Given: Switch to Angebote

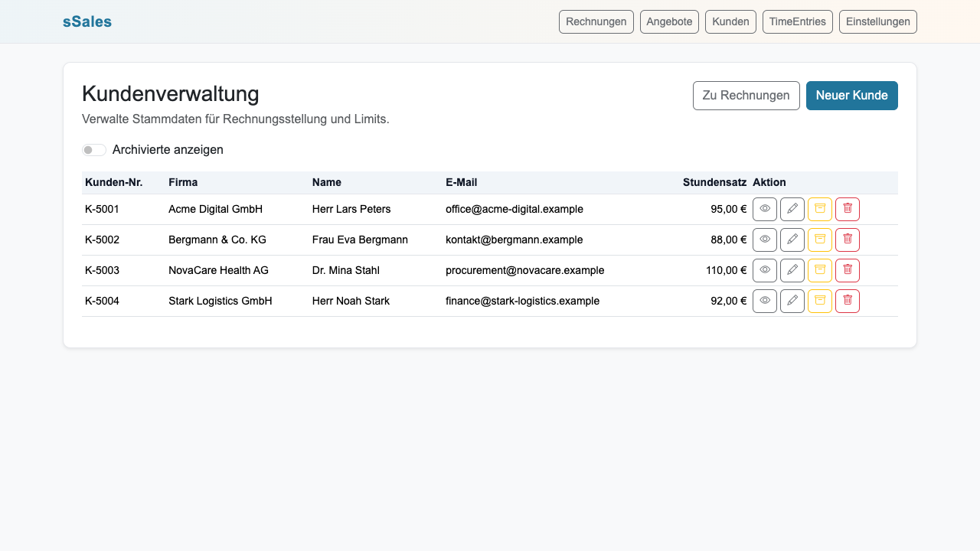Looking at the screenshot, I should pos(668,21).
